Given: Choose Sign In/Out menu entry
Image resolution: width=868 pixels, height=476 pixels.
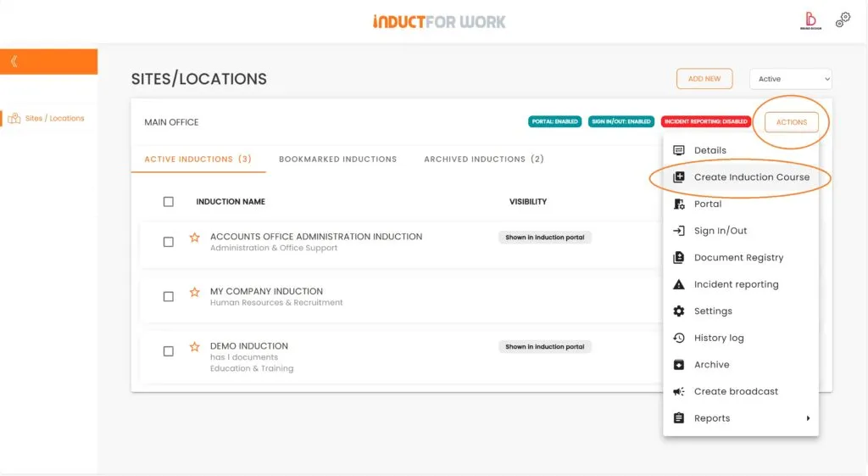Looking at the screenshot, I should [x=741, y=231].
